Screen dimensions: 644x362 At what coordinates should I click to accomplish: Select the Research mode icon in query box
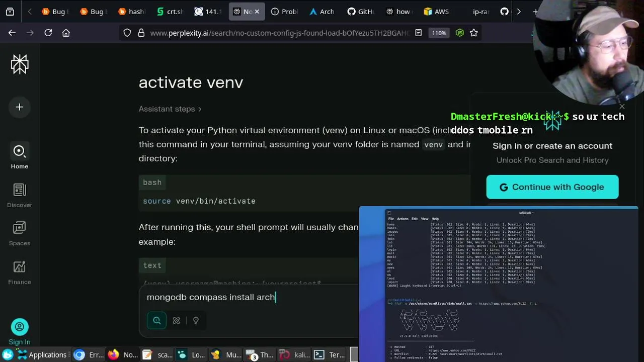(x=176, y=320)
